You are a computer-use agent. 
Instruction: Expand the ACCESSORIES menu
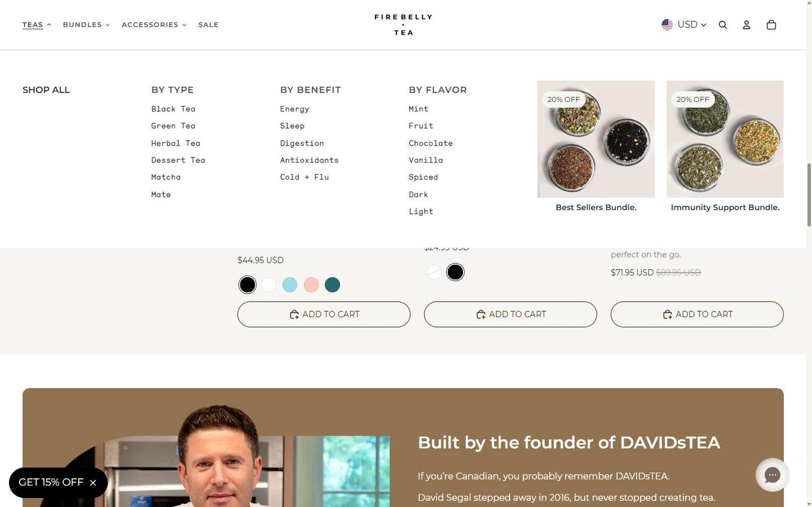click(154, 25)
